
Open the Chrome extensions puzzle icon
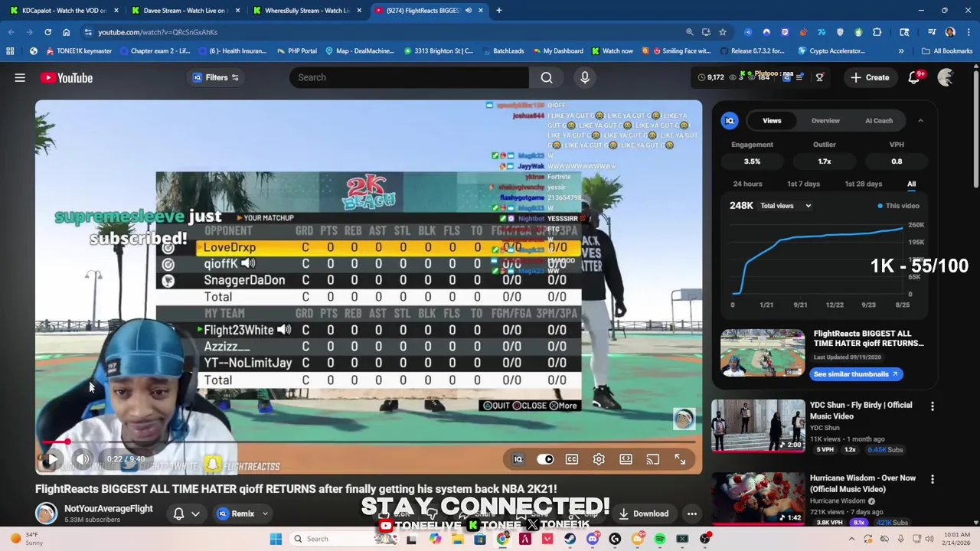pyautogui.click(x=877, y=32)
